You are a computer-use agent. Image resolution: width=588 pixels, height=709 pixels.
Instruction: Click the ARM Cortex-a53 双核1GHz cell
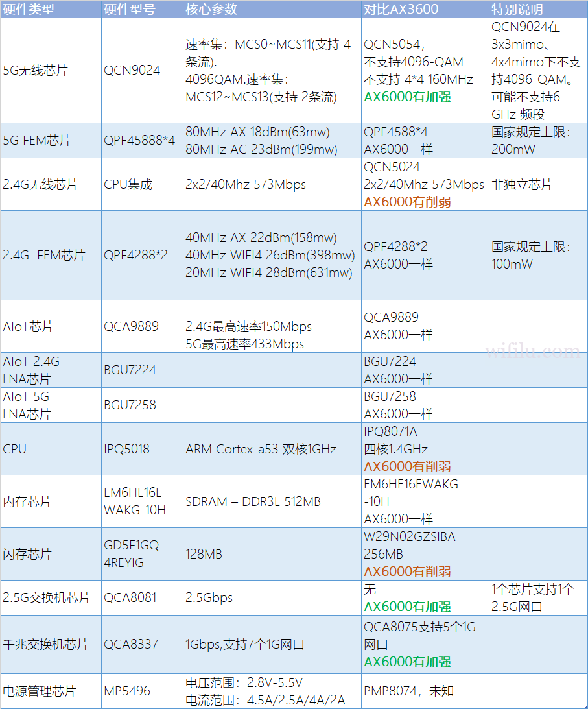pos(272,449)
